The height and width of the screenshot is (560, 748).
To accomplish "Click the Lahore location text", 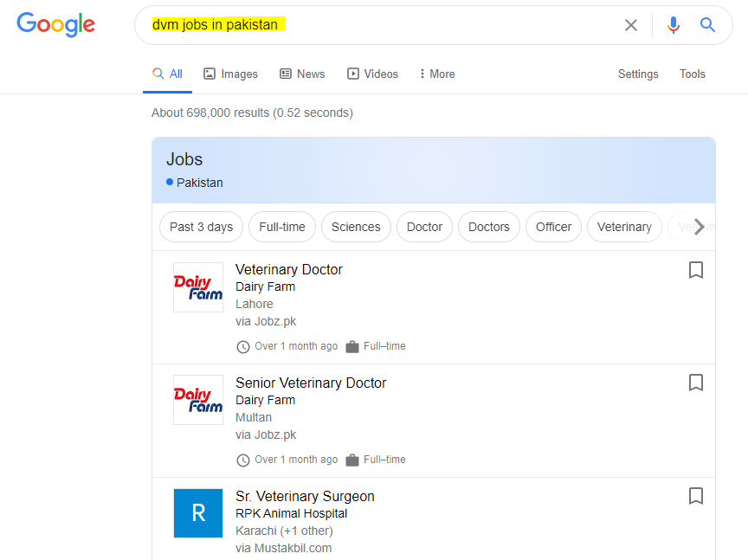I will (x=255, y=304).
